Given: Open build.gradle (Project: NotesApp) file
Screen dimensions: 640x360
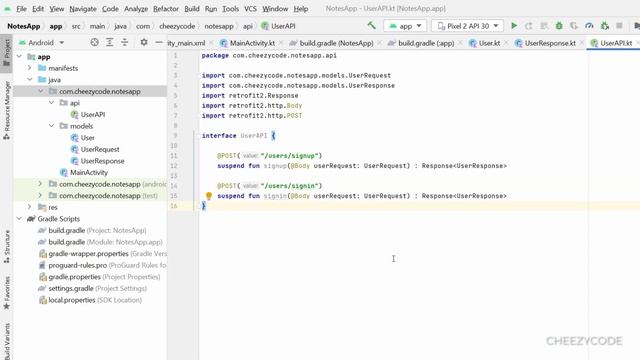Looking at the screenshot, I should click(92, 230).
